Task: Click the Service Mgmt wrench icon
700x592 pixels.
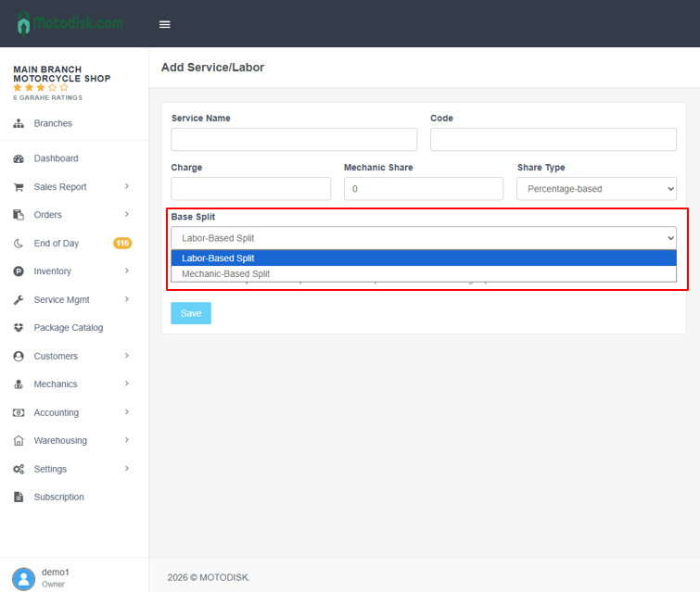Action: 19,300
